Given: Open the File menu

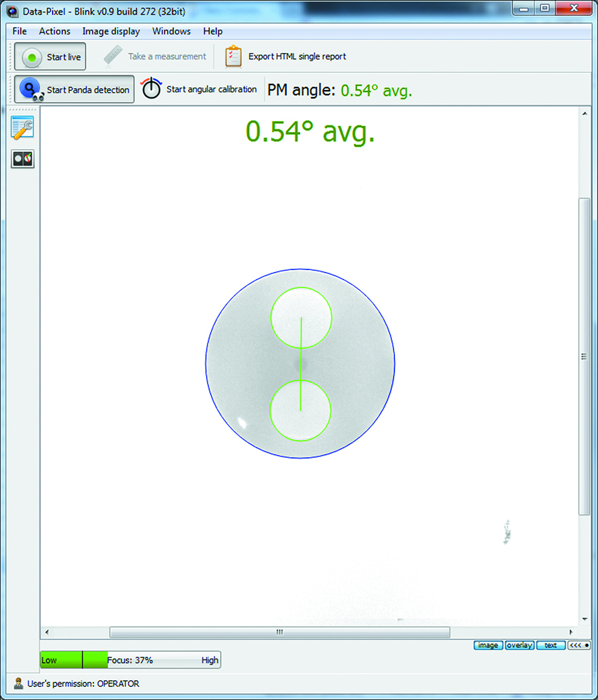Looking at the screenshot, I should click(20, 31).
